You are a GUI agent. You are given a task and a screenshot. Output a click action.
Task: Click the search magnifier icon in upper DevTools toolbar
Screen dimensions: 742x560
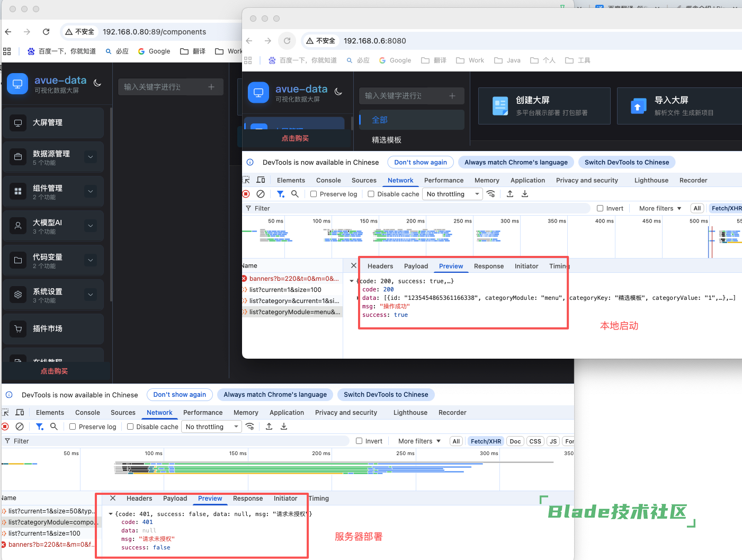point(295,194)
